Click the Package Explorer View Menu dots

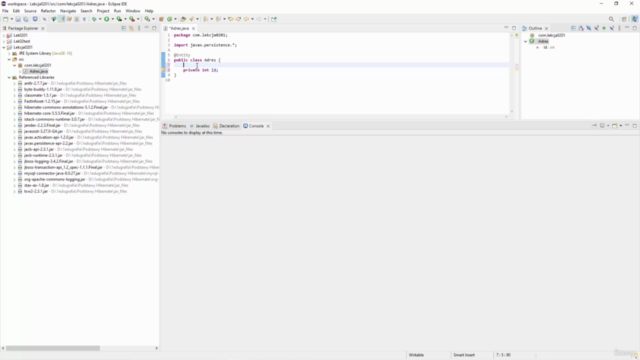[139, 28]
